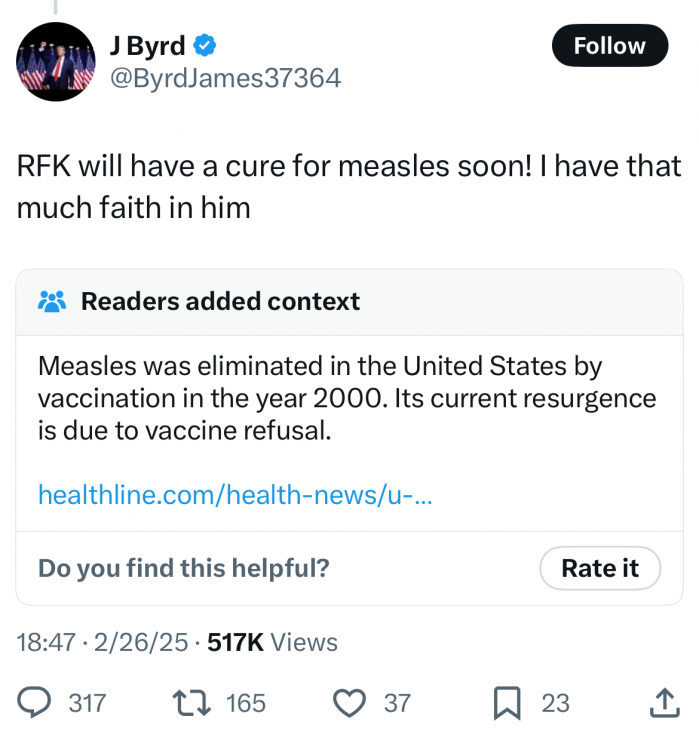Click the tweet text about RFK
The width and height of the screenshot is (699, 750).
point(349,186)
